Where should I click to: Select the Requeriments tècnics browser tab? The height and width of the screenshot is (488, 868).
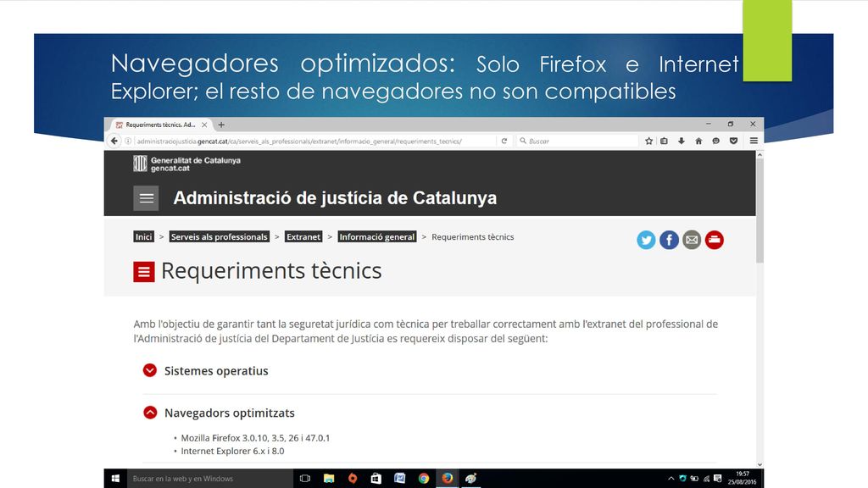[x=160, y=125]
